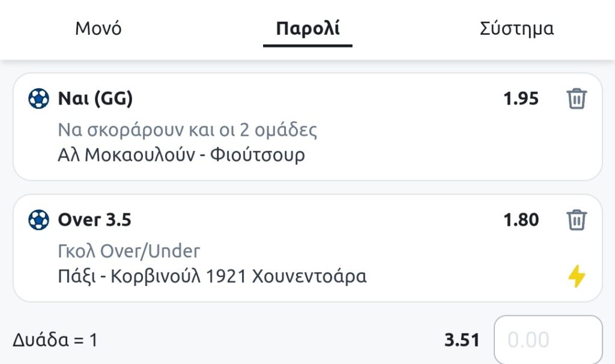Click the Over 3.5 selection title
This screenshot has height=364, width=615.
[94, 220]
